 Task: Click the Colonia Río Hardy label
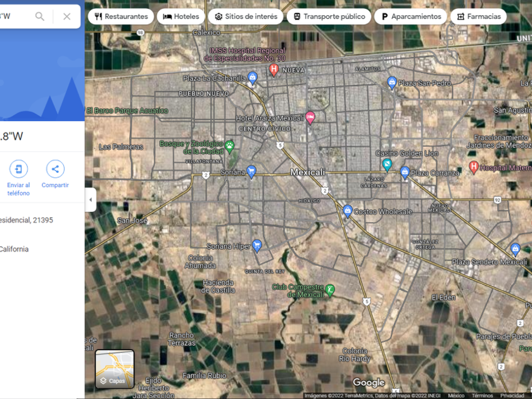click(355, 355)
